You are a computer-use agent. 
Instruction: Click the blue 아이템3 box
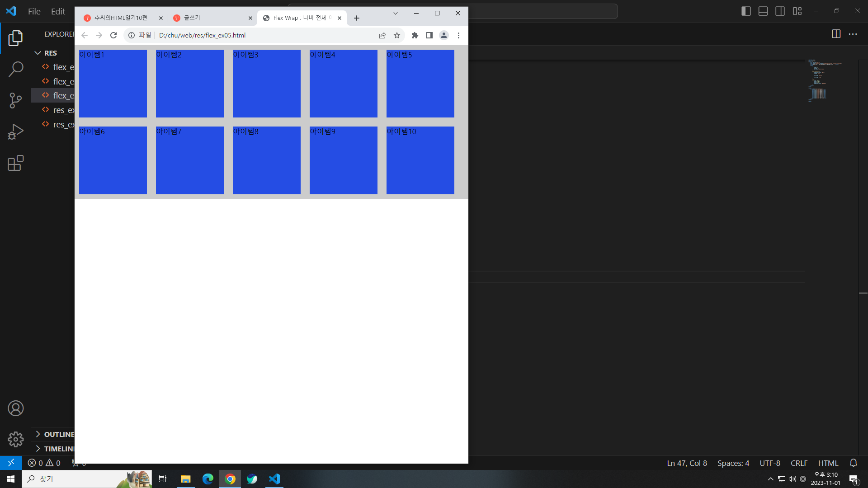(267, 84)
